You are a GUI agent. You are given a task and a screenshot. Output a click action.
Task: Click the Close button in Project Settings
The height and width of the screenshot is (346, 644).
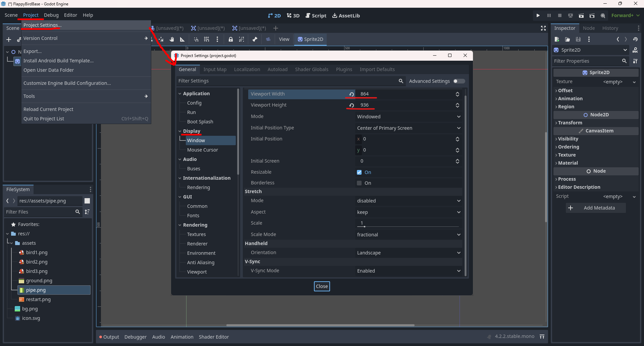point(322,286)
